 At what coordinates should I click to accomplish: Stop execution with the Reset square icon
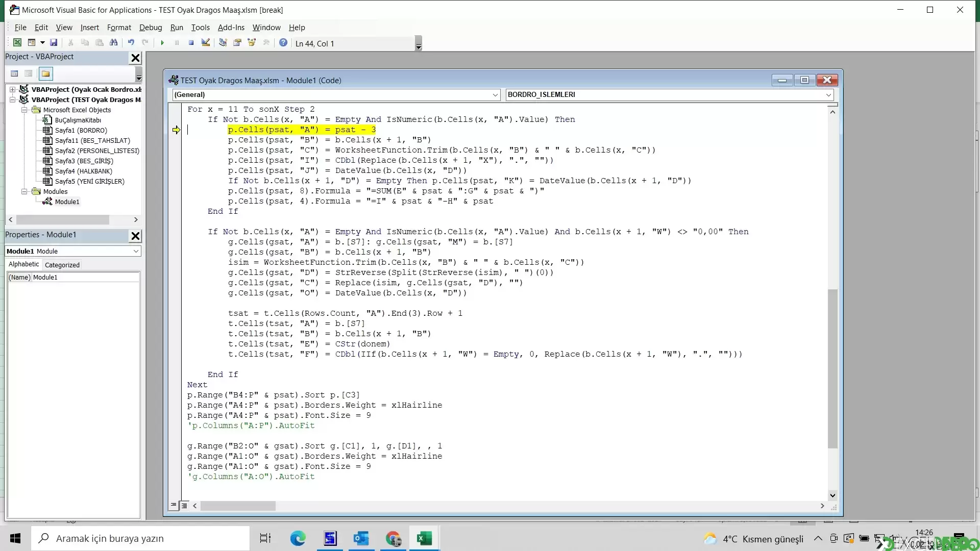[x=191, y=43]
